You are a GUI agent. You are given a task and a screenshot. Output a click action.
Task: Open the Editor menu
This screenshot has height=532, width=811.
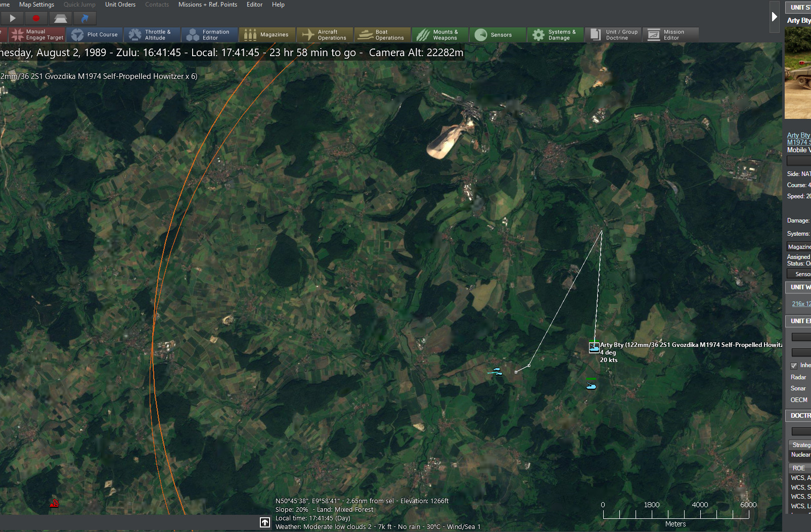[254, 5]
